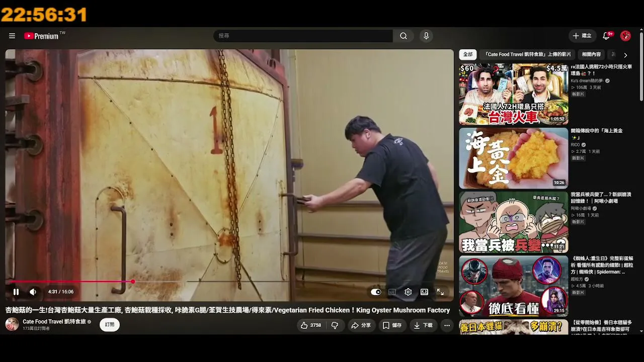Click the 4:31 / 16:06 time display
The height and width of the screenshot is (362, 644).
click(61, 292)
